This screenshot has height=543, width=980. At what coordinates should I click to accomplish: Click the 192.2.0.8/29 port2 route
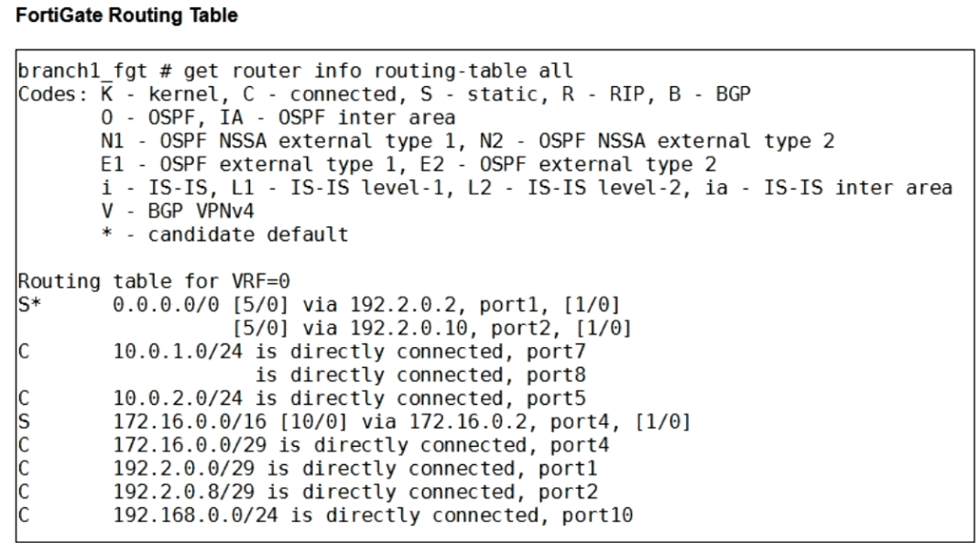point(355,492)
